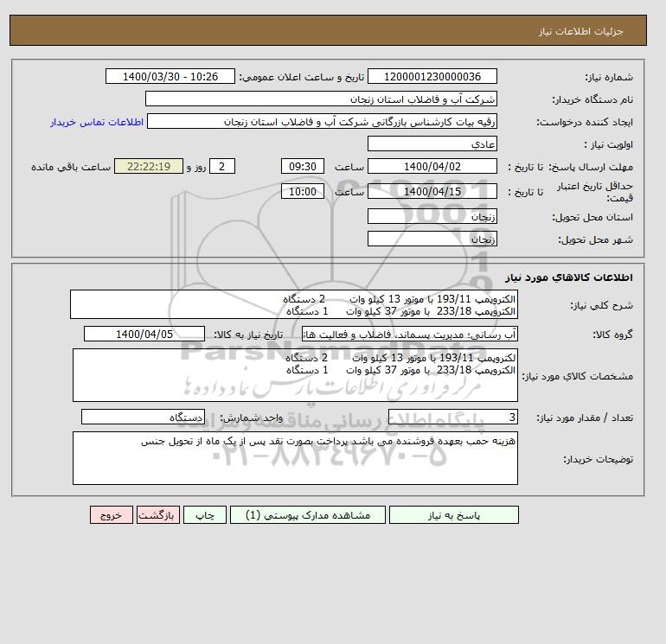This screenshot has height=644, width=666.
Task: Select the شماره نیاز number field
Action: click(432, 76)
